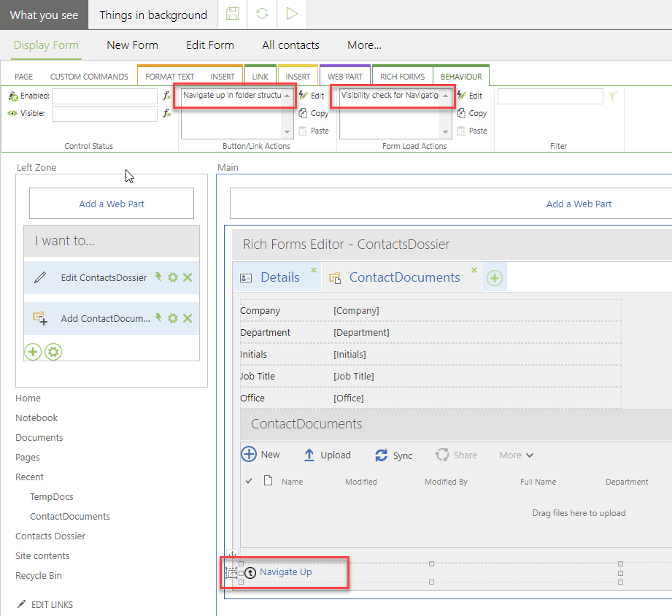Remove the Add ContactDocuments action
This screenshot has height=616, width=672.
click(x=188, y=318)
